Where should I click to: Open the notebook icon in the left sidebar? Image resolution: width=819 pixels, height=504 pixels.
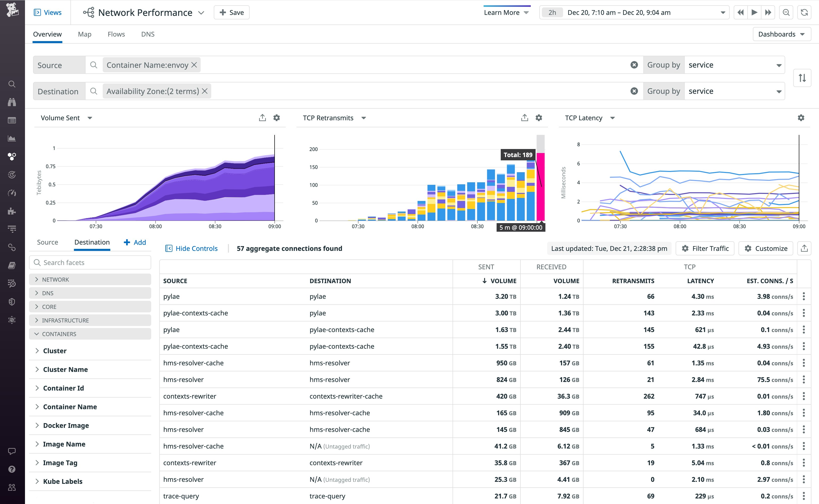click(x=12, y=265)
